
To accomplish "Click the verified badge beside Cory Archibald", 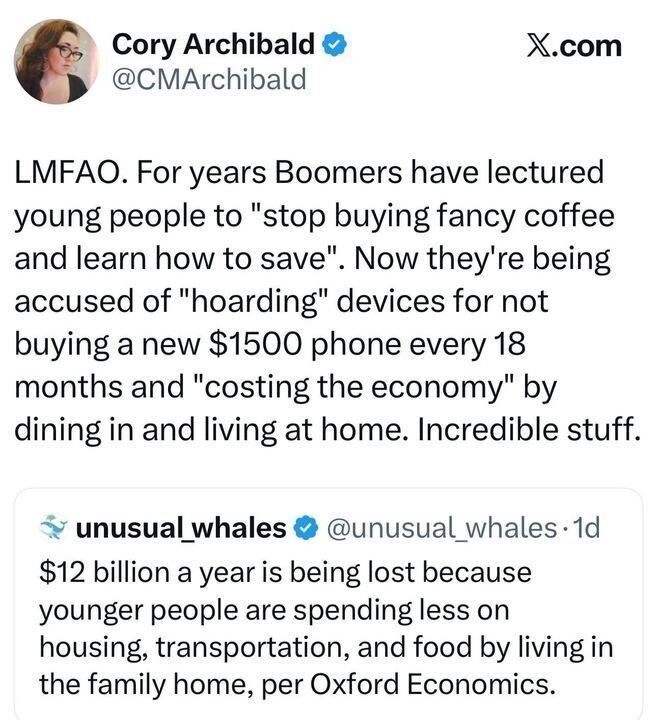I will pyautogui.click(x=335, y=44).
